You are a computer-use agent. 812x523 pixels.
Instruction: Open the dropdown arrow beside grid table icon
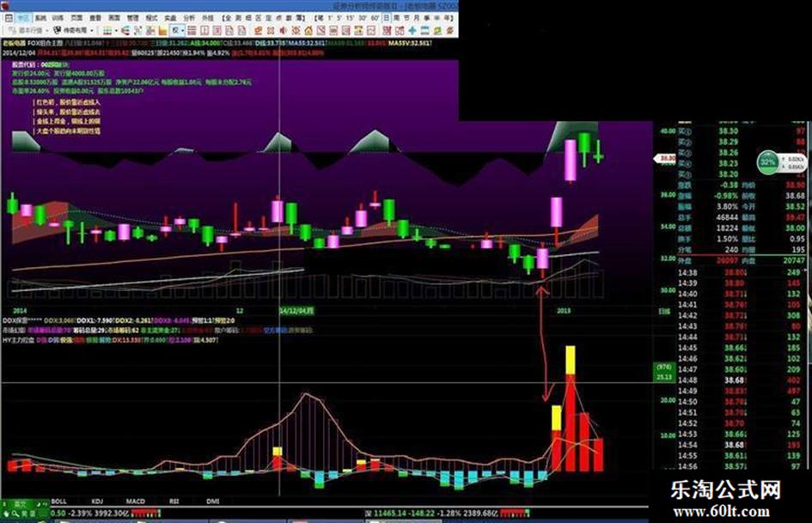pyautogui.click(x=117, y=31)
